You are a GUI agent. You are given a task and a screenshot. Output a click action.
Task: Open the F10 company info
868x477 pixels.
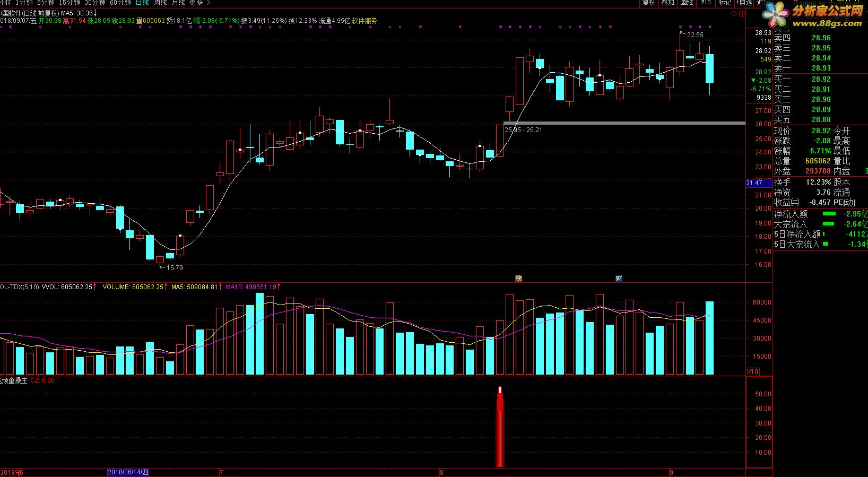coord(706,3)
